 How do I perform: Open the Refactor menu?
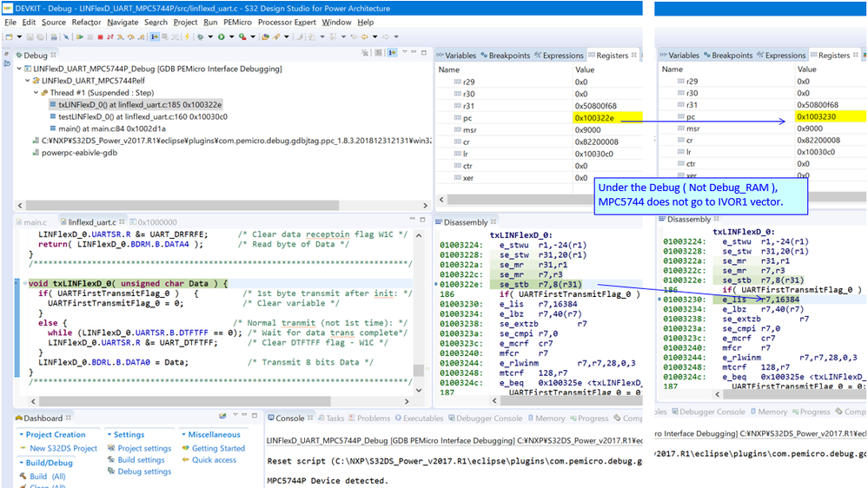coord(86,22)
